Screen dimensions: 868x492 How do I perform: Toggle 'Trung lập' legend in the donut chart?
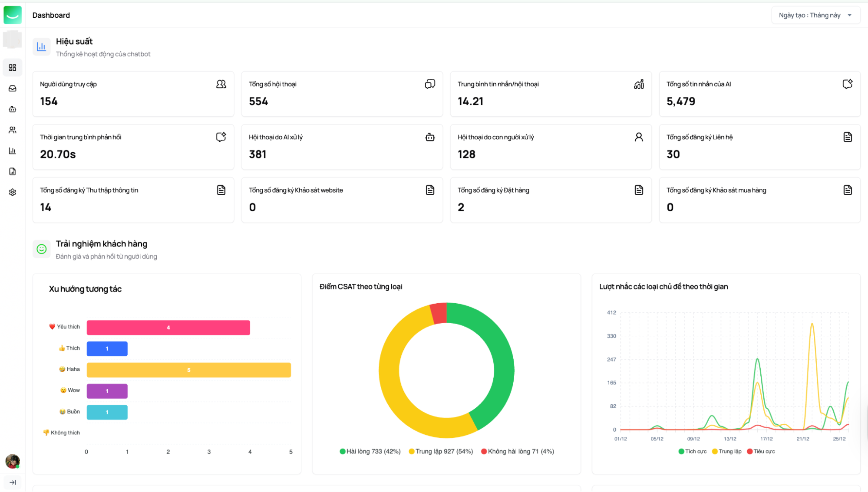pyautogui.click(x=441, y=451)
